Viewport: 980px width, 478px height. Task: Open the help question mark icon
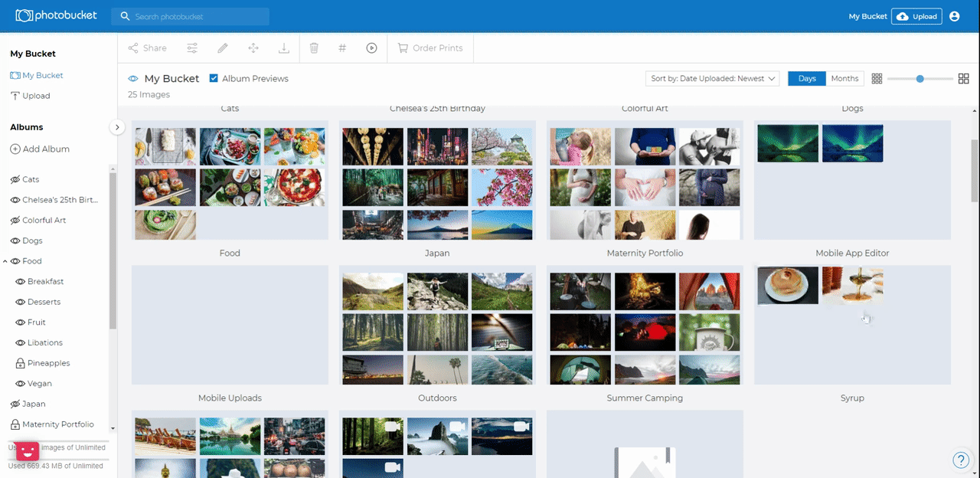[961, 460]
